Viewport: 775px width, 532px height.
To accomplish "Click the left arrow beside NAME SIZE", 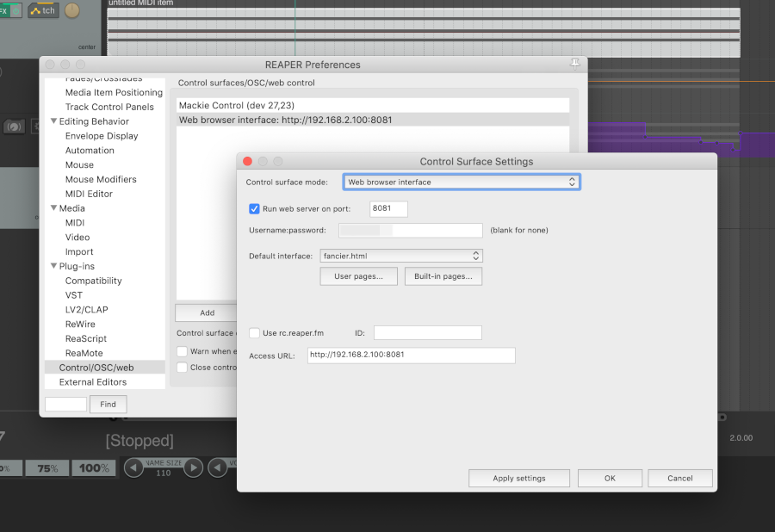I will [133, 467].
